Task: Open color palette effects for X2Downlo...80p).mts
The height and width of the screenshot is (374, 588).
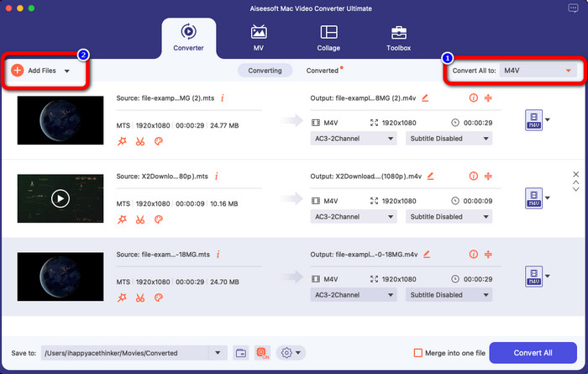Action: [x=159, y=219]
